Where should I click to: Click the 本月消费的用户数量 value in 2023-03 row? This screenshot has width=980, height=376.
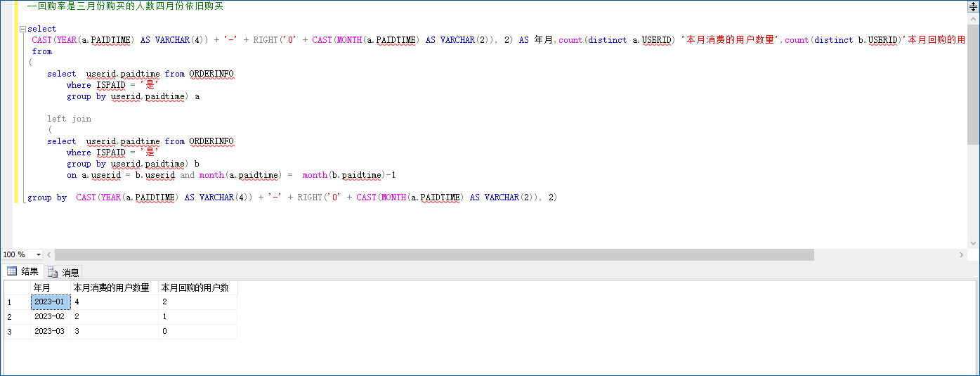(115, 331)
